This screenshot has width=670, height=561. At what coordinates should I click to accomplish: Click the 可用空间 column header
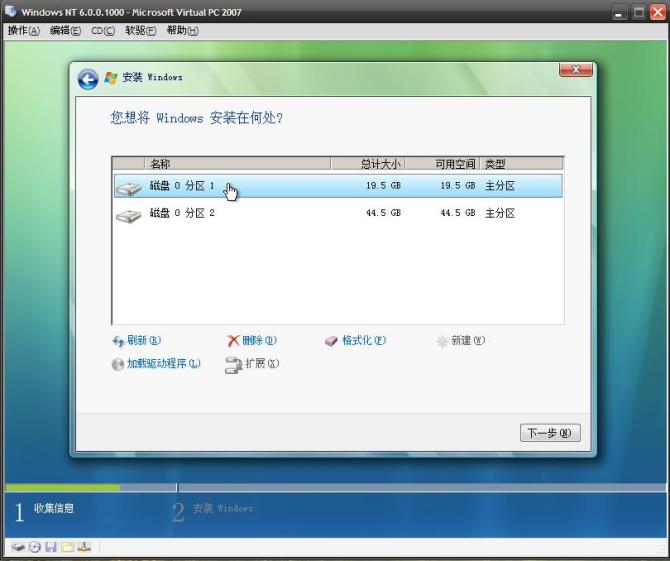pyautogui.click(x=442, y=164)
